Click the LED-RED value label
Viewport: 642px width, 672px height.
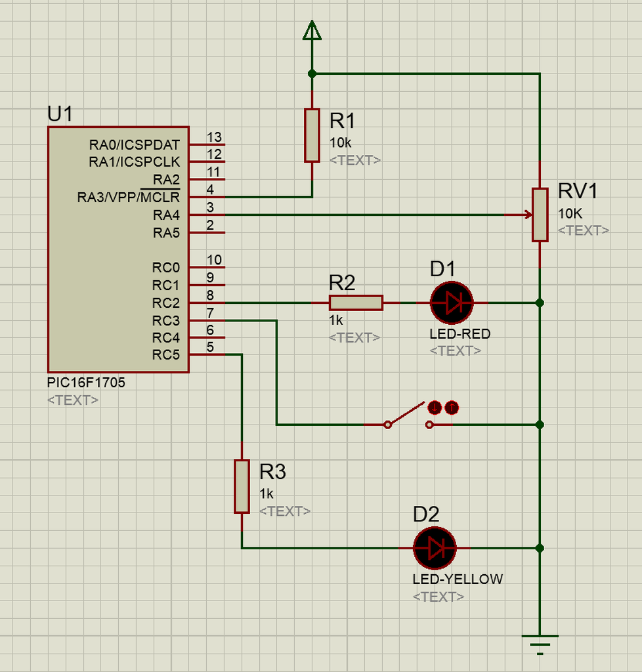(460, 334)
